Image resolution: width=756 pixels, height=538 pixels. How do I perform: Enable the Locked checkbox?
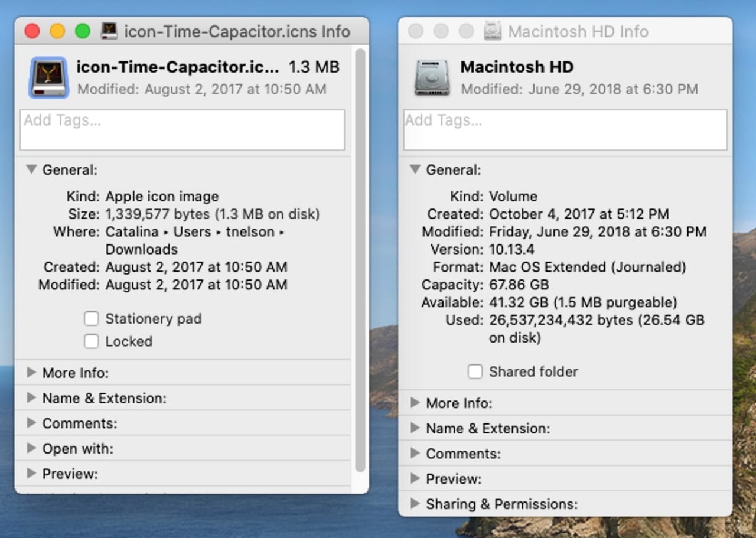91,341
